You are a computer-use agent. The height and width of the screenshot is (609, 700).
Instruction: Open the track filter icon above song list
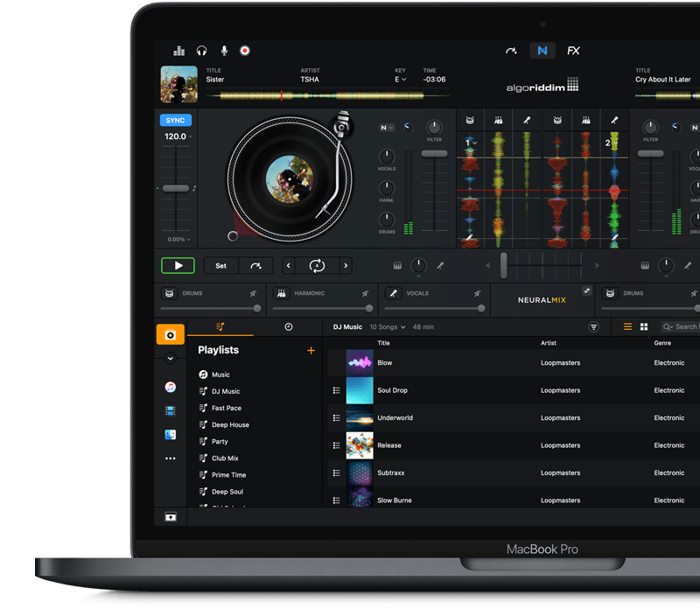[x=594, y=326]
